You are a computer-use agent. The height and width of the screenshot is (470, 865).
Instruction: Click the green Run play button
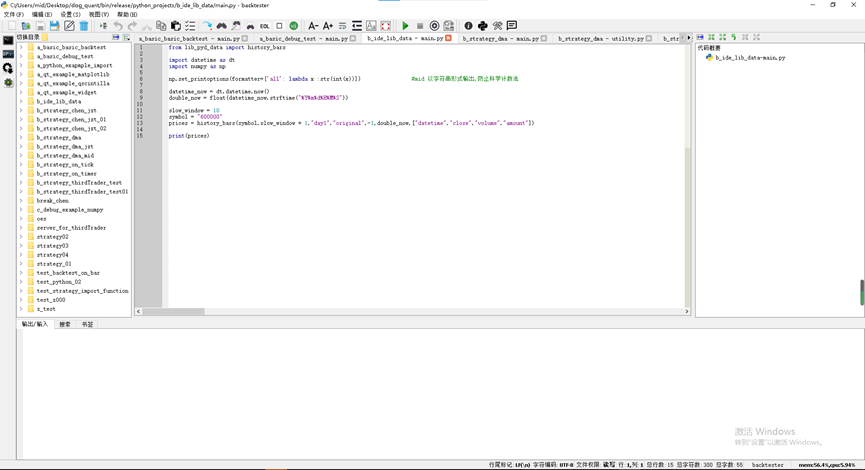405,26
